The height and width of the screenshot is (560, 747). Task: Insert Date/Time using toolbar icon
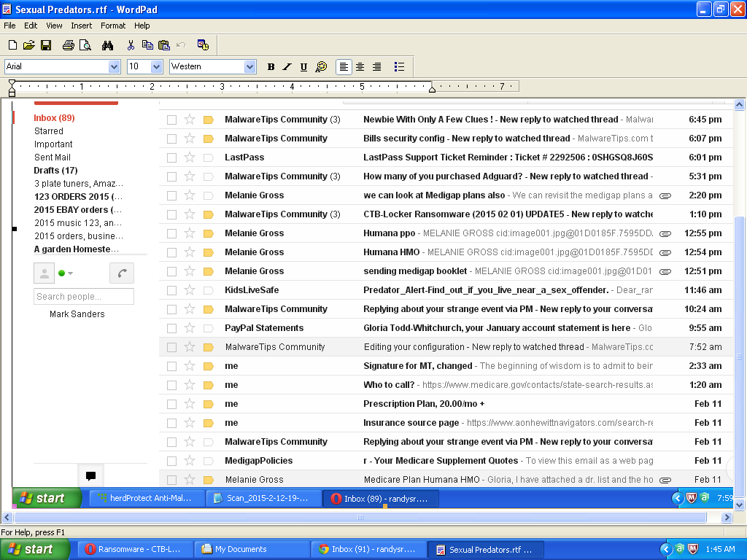203,45
